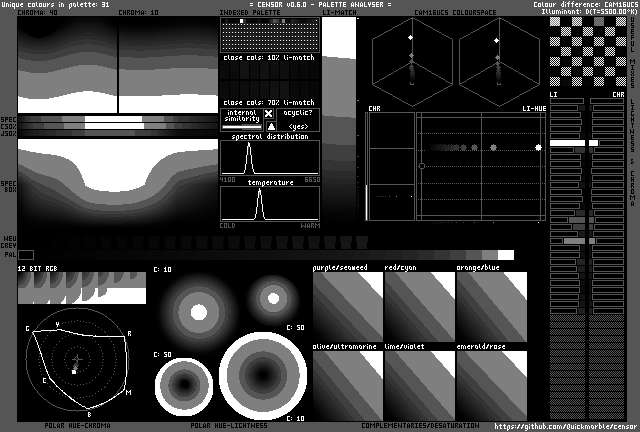This screenshot has height=432, width=640.
Task: Click the R hue label on the polar plot
Action: pyautogui.click(x=129, y=334)
